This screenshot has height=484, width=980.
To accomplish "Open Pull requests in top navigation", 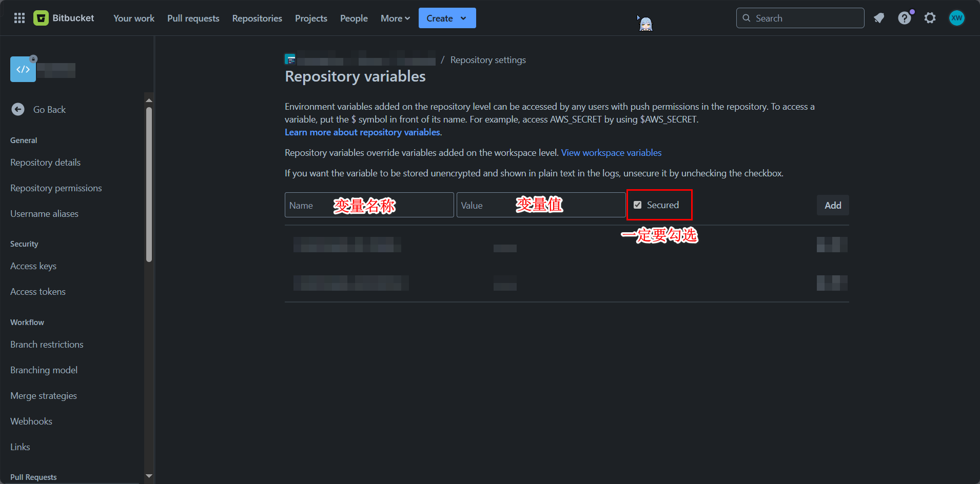I will point(193,18).
